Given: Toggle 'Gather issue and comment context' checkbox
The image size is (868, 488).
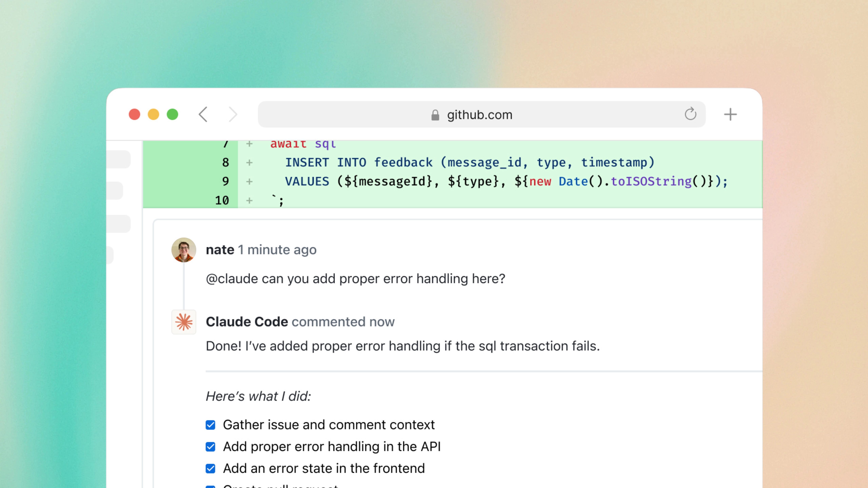Looking at the screenshot, I should coord(211,425).
